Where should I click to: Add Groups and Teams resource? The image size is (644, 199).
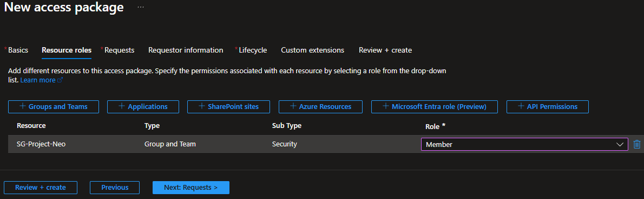coord(54,106)
